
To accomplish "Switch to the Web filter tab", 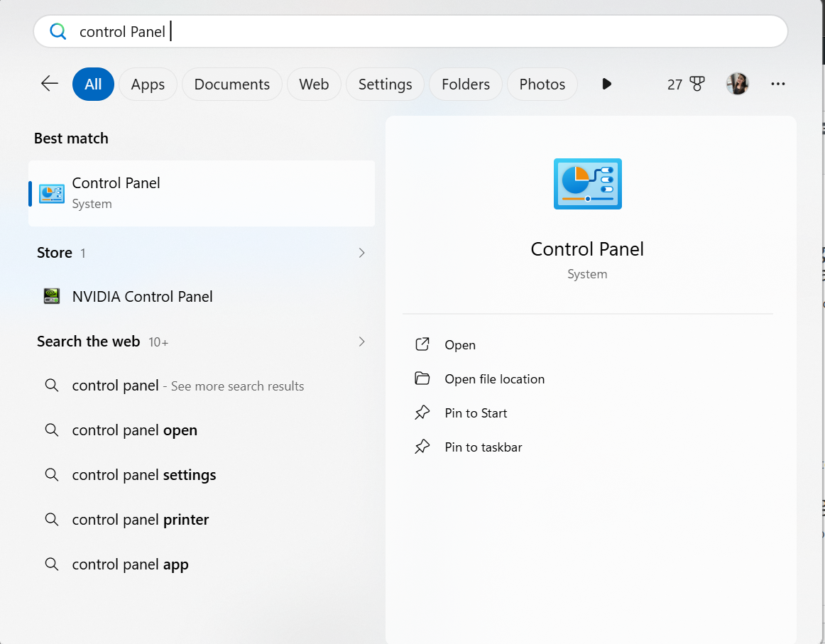I will [314, 84].
